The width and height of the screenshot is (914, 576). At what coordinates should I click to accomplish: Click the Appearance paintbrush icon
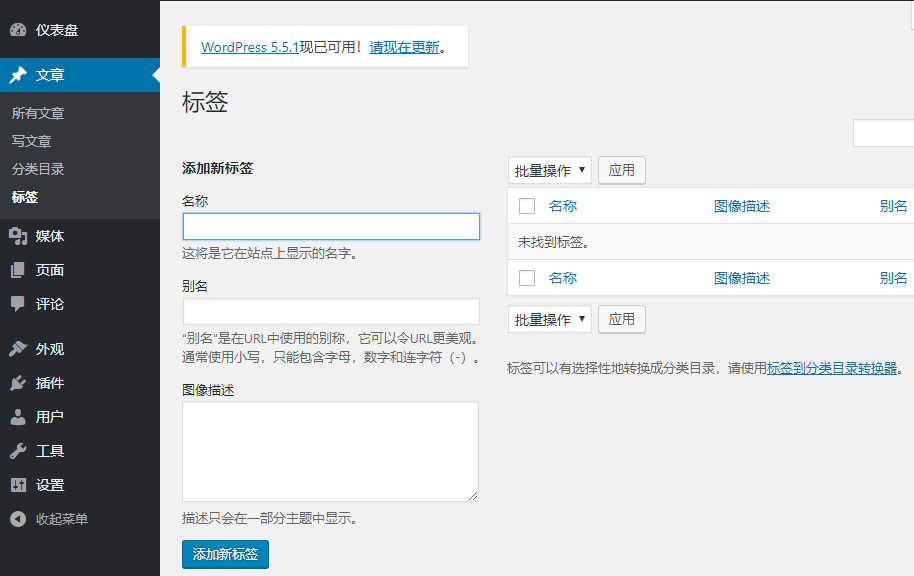click(x=18, y=349)
